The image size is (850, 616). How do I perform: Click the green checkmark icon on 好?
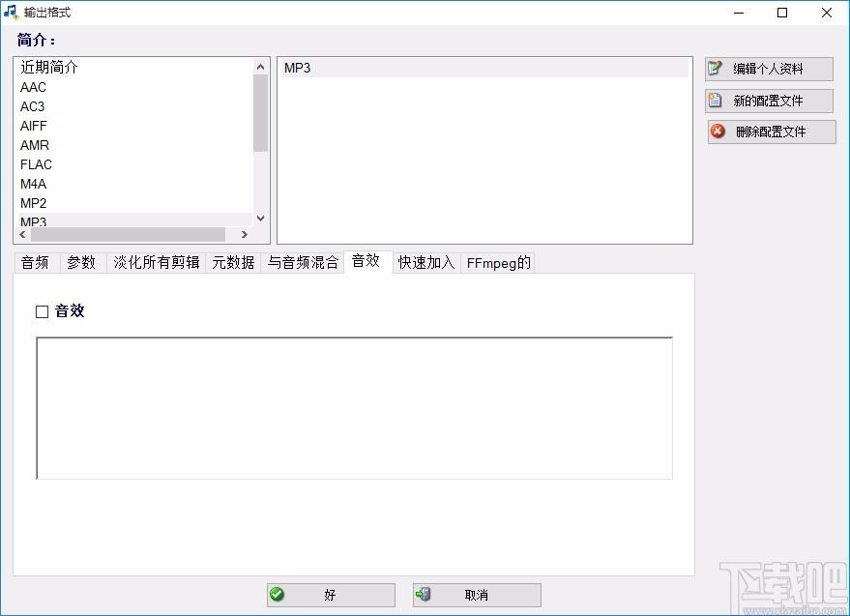[x=277, y=595]
